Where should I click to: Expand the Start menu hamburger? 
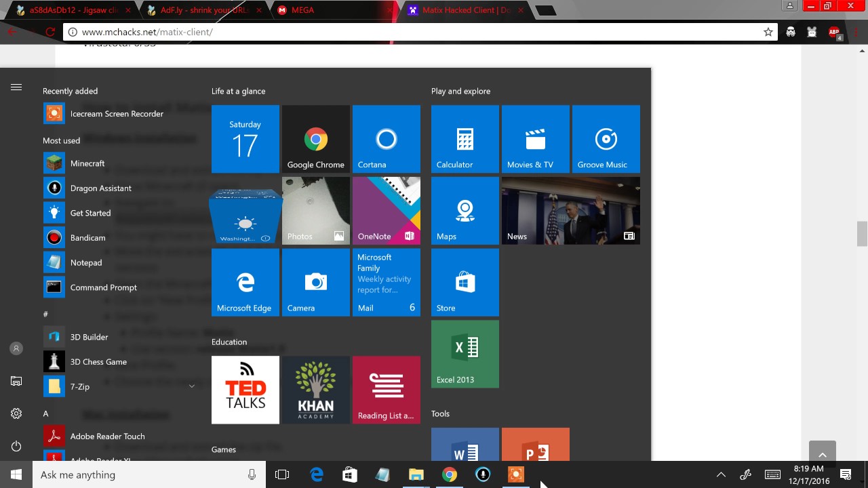(x=16, y=87)
